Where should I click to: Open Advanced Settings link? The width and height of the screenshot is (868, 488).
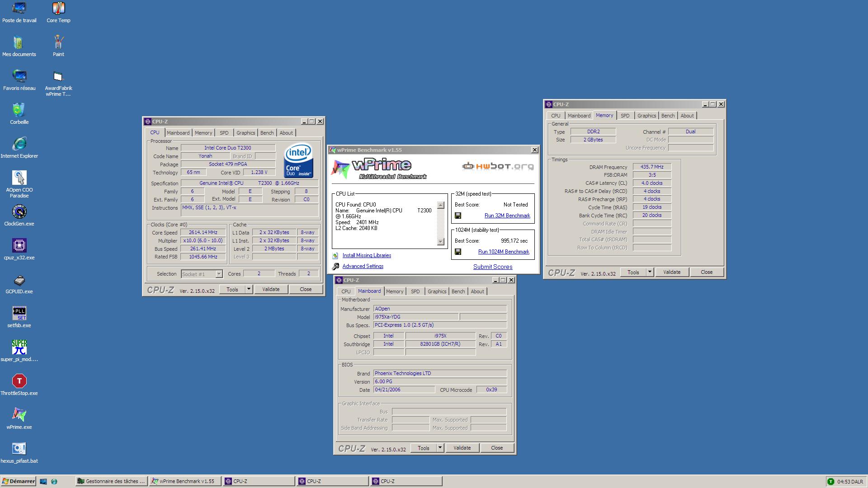point(363,267)
